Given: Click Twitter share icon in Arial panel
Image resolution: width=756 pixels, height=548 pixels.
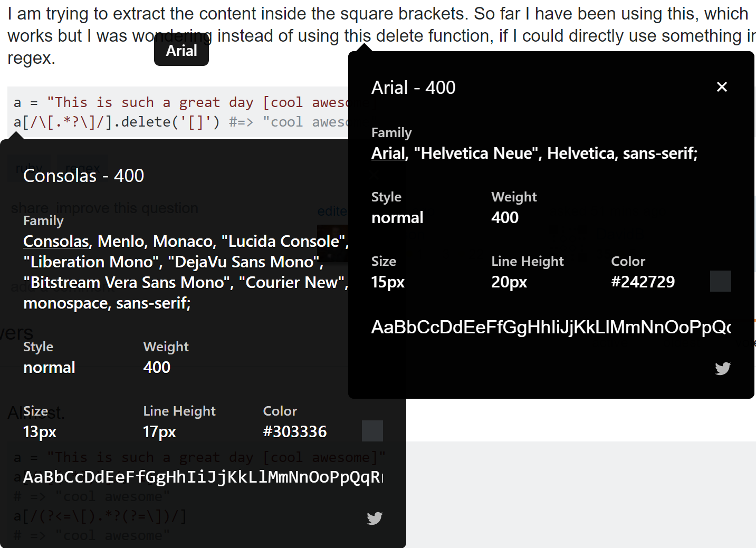Looking at the screenshot, I should 722,368.
